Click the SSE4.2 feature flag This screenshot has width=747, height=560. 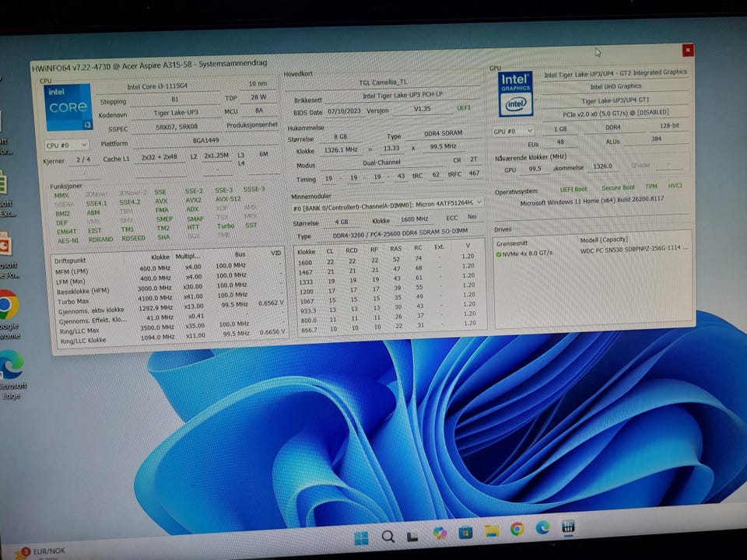(130, 202)
